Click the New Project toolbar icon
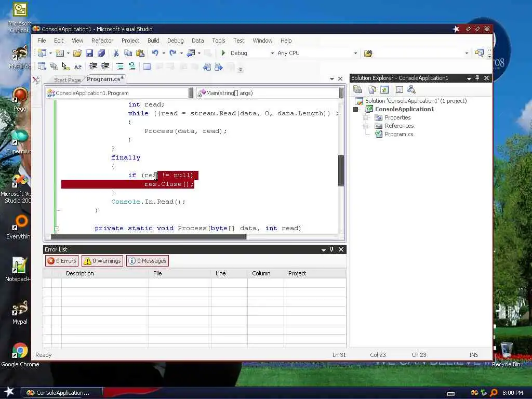Image resolution: width=532 pixels, height=399 pixels. pos(42,53)
